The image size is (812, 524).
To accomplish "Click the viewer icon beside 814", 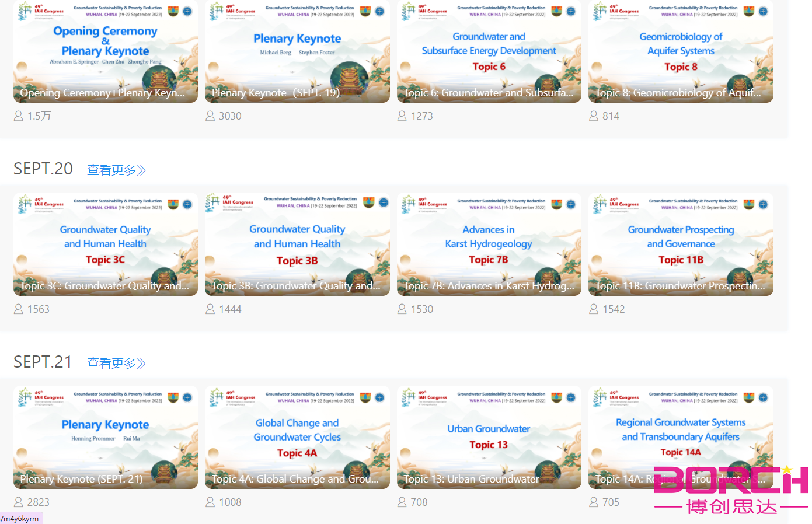I will [x=594, y=116].
